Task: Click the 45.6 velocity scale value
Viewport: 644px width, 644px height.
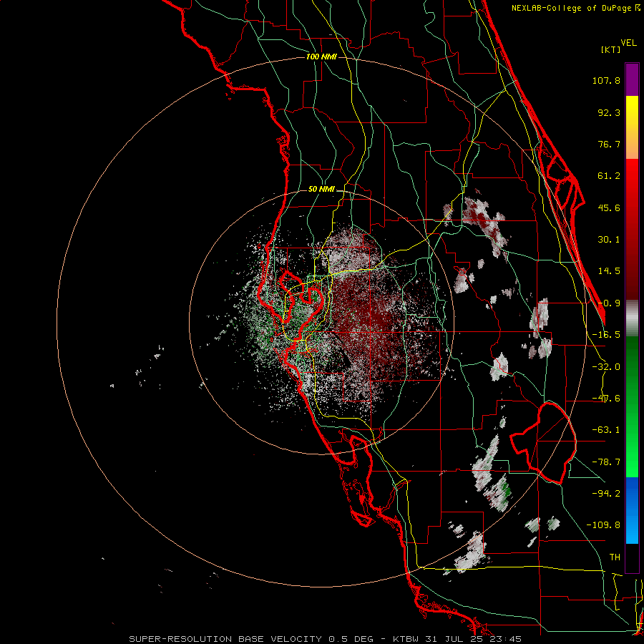Action: tap(609, 208)
